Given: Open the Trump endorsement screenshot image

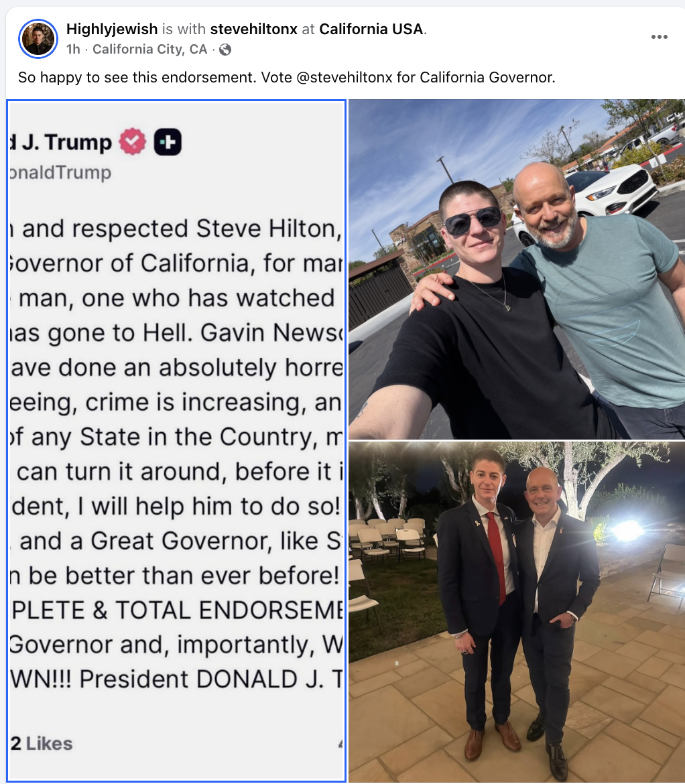Looking at the screenshot, I should [176, 440].
